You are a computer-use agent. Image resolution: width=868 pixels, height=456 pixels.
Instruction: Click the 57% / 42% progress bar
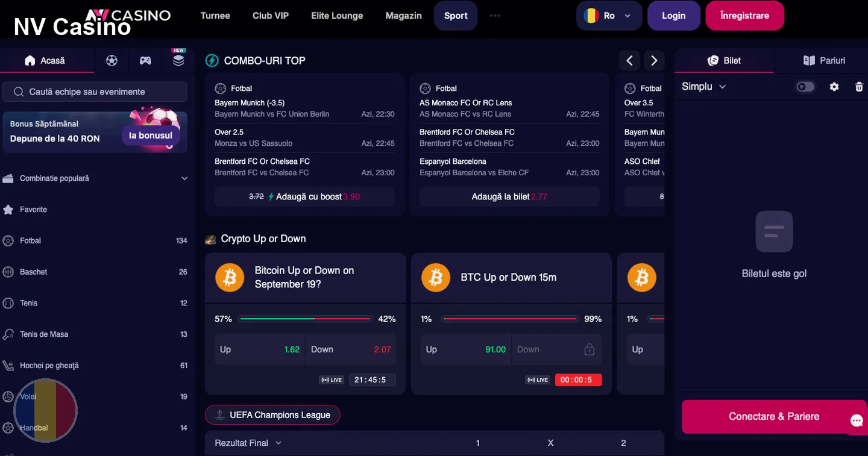pyautogui.click(x=305, y=319)
